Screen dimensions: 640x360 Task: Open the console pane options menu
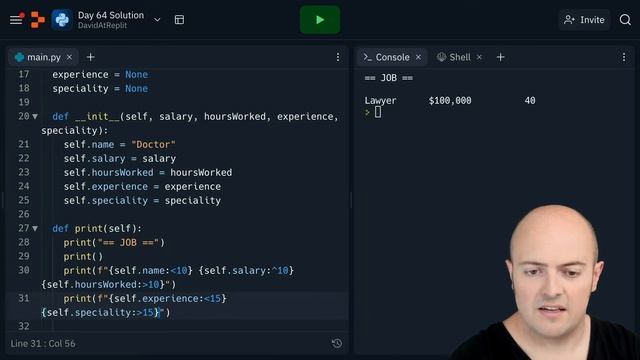click(624, 57)
